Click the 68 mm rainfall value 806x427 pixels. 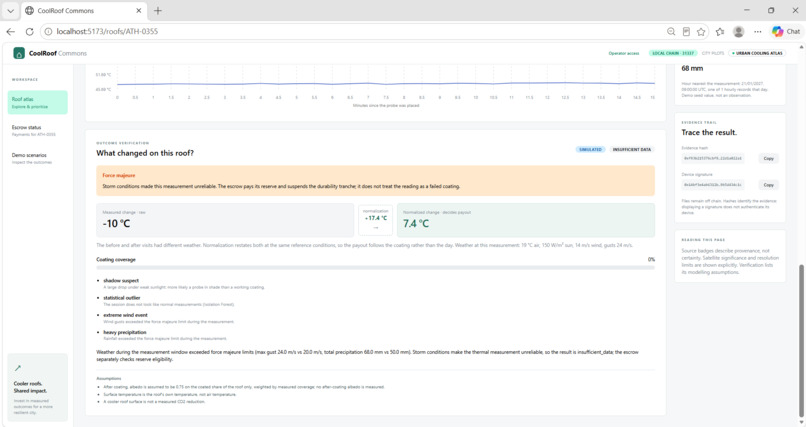pos(692,68)
